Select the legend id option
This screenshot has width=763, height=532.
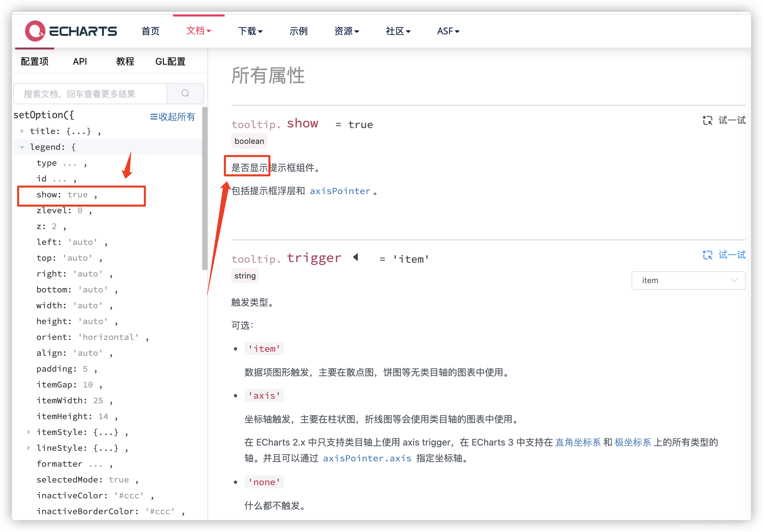[56, 179]
